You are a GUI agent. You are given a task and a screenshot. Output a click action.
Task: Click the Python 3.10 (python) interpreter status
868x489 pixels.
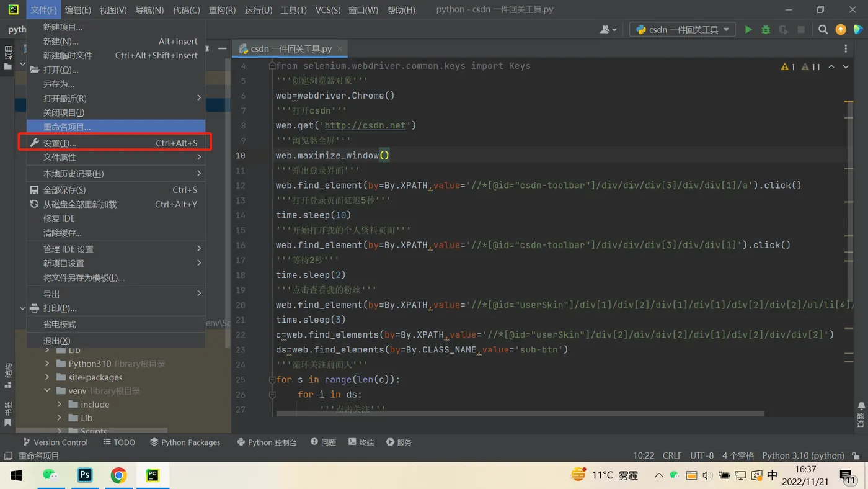click(x=803, y=455)
